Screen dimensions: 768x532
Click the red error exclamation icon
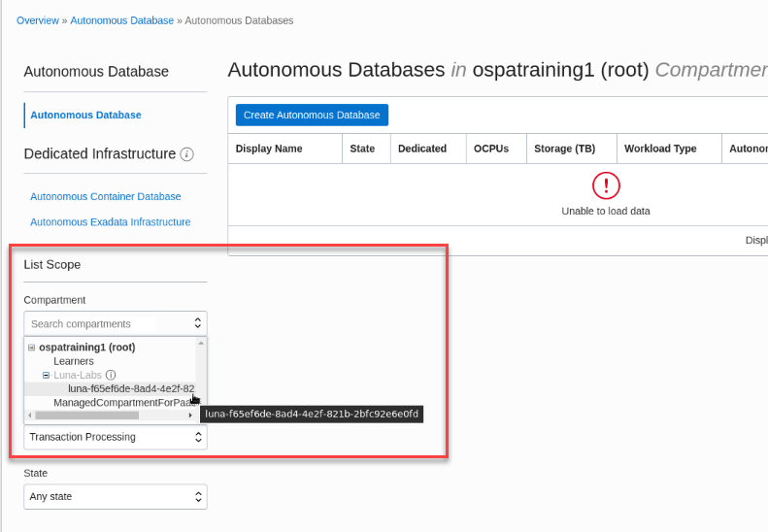coord(606,185)
